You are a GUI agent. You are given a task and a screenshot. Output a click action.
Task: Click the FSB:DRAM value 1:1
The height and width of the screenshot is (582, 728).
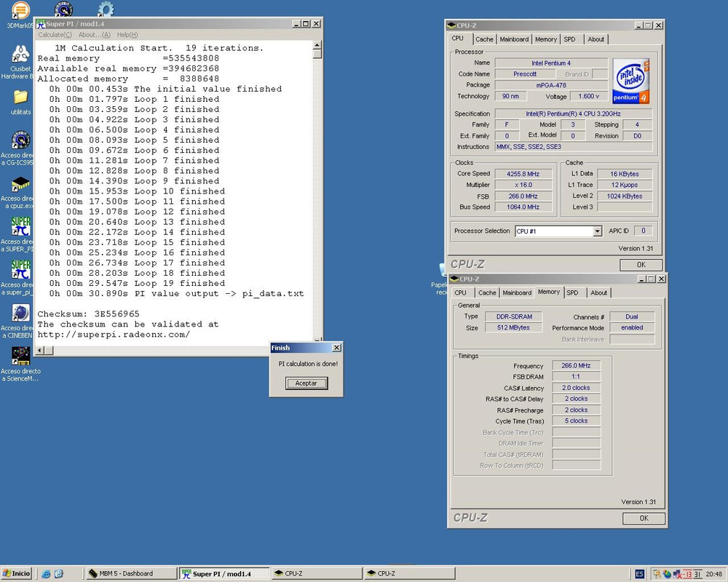tap(576, 376)
